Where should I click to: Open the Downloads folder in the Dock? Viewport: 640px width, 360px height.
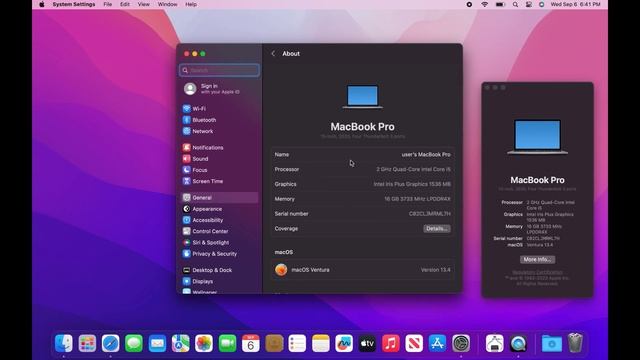[551, 343]
